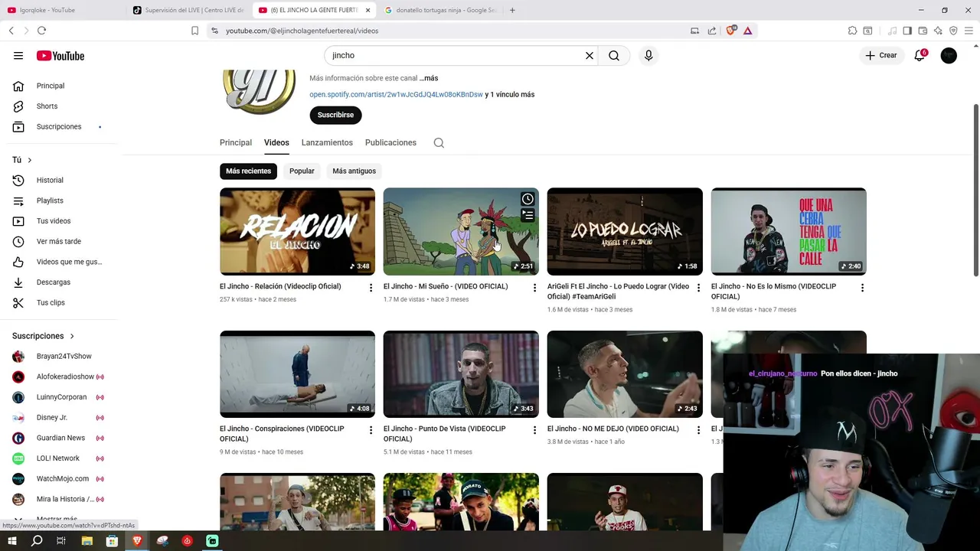Reload the page
Screen dimensions: 980x551
coord(41,31)
